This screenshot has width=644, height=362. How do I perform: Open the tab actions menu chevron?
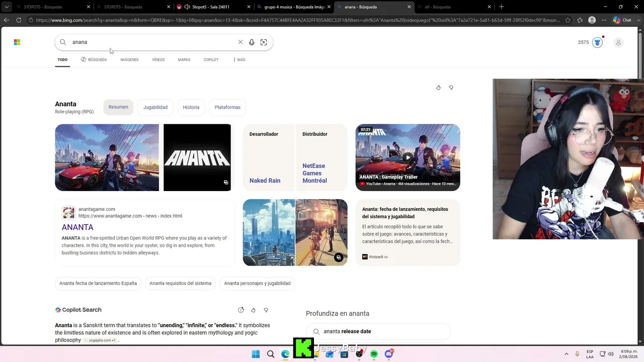pyautogui.click(x=7, y=7)
